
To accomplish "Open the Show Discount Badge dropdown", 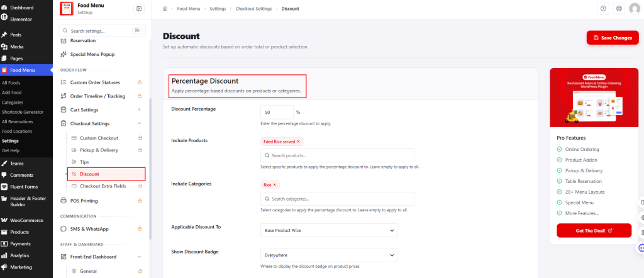I will 329,255.
